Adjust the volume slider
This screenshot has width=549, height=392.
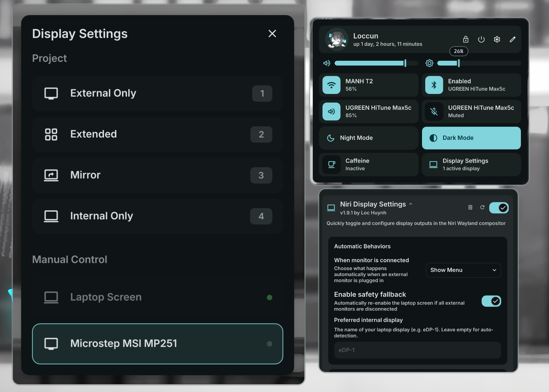coord(376,63)
